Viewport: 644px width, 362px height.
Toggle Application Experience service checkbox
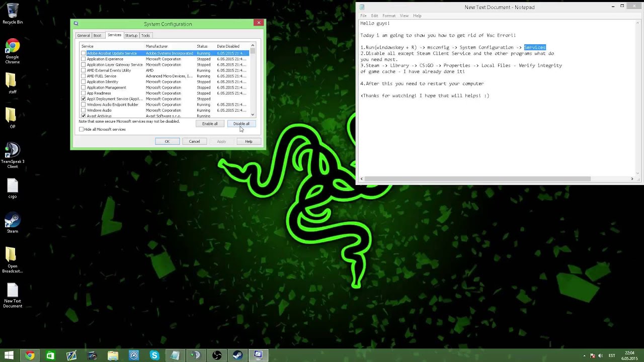click(83, 59)
